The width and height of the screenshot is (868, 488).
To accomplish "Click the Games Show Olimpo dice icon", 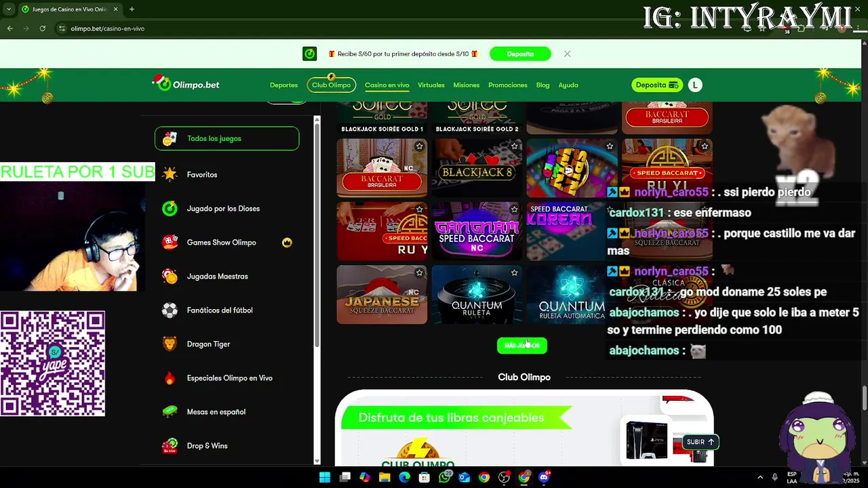I will (x=170, y=242).
